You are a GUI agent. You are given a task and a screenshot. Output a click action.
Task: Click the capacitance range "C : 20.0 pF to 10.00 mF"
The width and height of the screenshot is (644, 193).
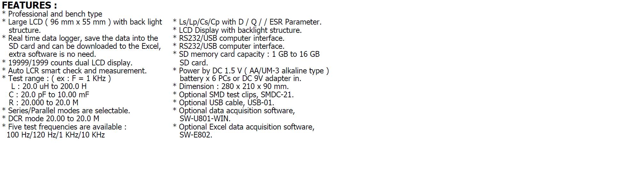coord(49,95)
